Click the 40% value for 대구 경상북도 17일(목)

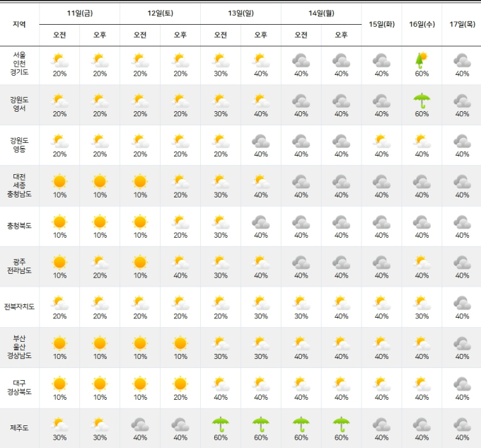click(x=462, y=397)
